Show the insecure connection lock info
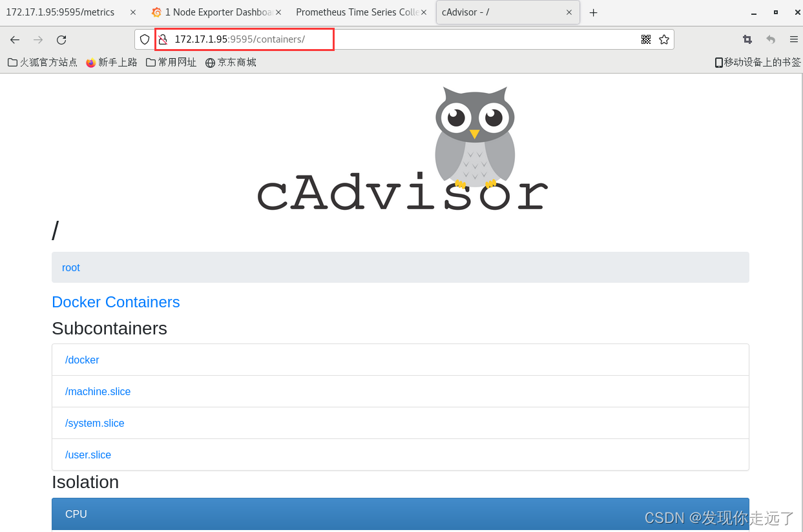This screenshot has width=803, height=532. coord(163,39)
